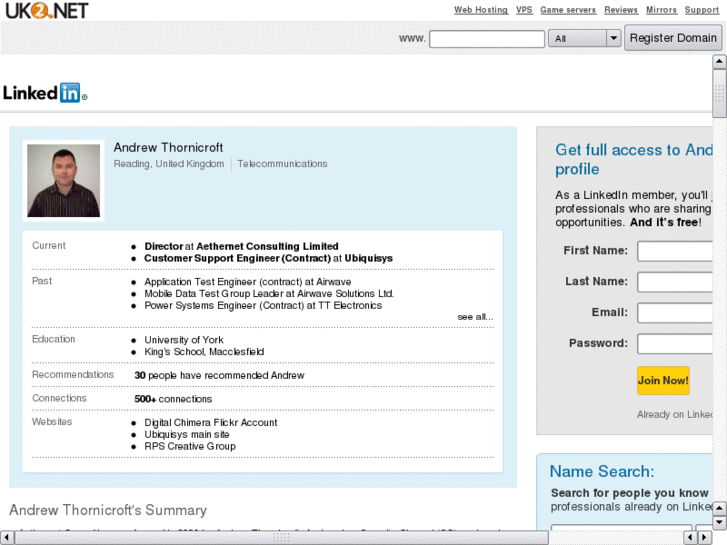This screenshot has height=545, width=727.
Task: Click the horizontal scrollbar left arrow at far left
Action: 7,538
